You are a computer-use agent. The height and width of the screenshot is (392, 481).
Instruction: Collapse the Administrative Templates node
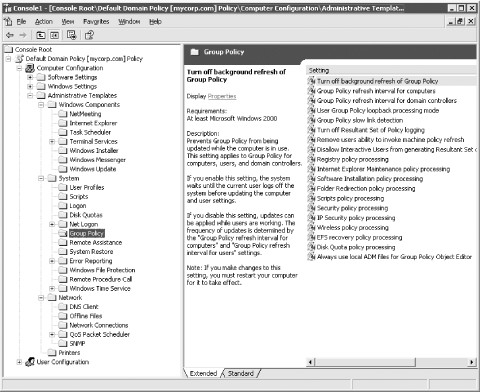click(x=30, y=96)
